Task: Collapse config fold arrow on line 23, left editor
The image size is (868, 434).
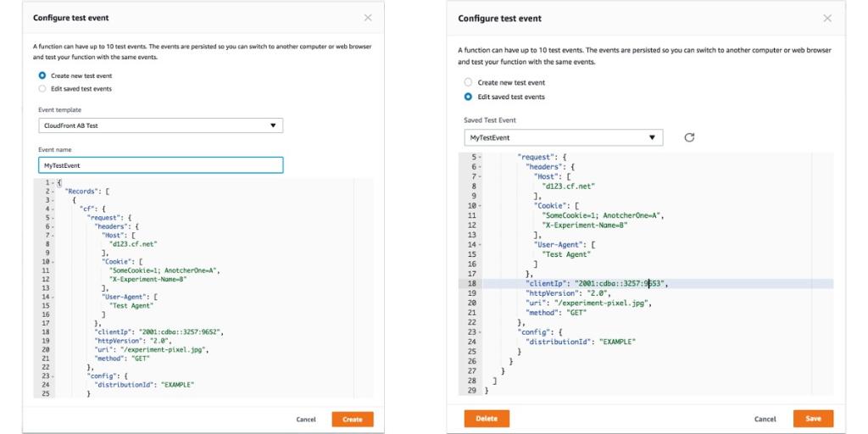Action: [52, 376]
